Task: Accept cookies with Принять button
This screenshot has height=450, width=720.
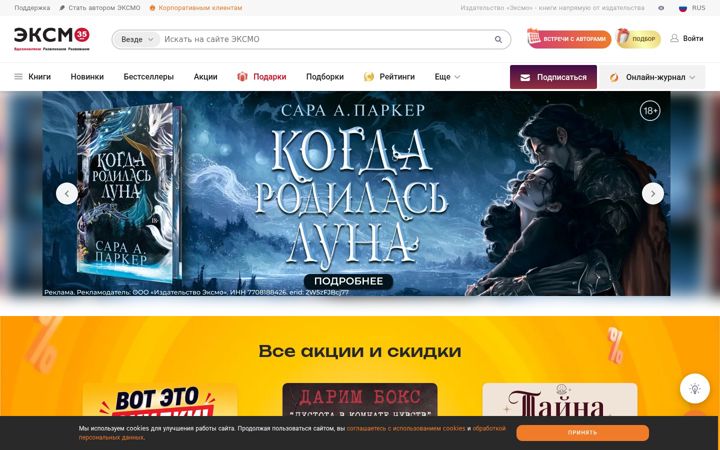Action: 582,433
